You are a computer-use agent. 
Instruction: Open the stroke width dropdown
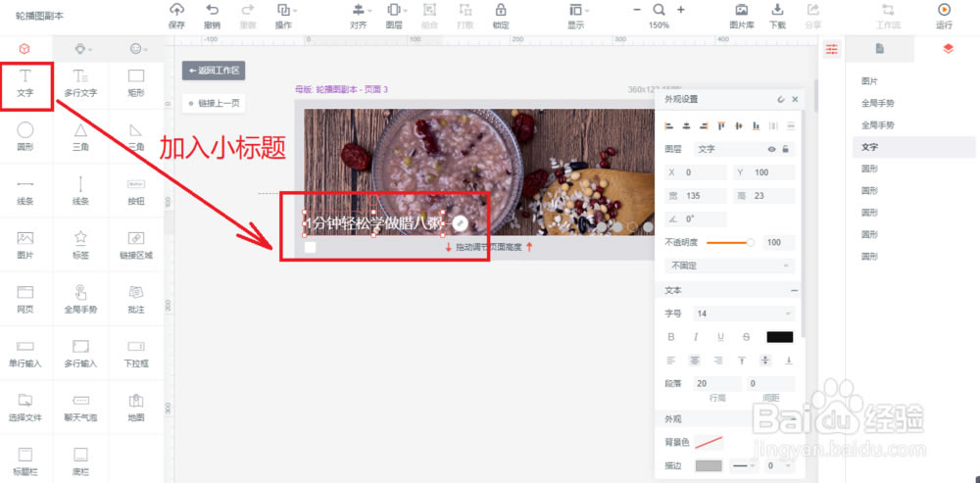[779, 465]
